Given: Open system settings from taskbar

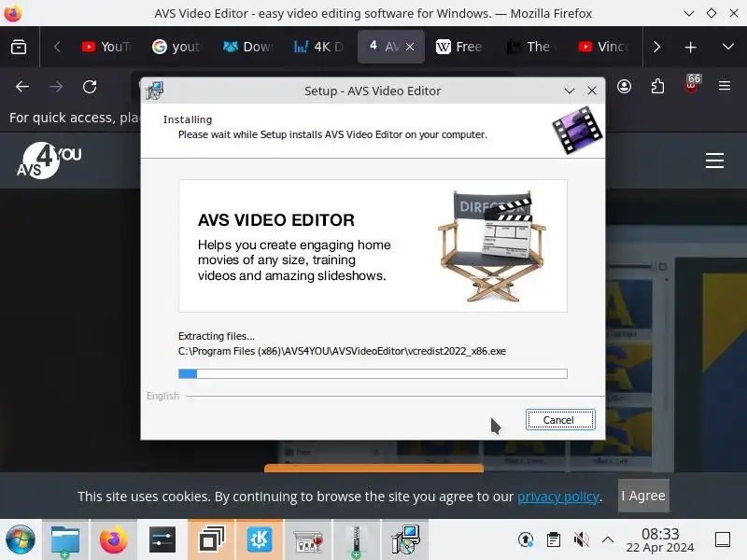Looking at the screenshot, I should 162,540.
